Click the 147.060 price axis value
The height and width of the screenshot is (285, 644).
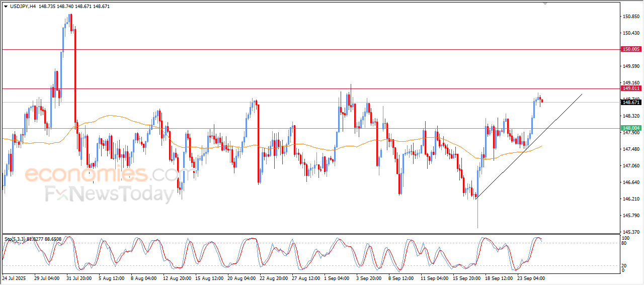coord(631,166)
